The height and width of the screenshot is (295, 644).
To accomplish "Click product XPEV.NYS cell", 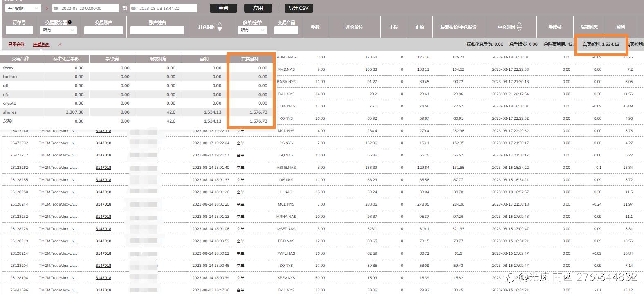I will tap(286, 278).
